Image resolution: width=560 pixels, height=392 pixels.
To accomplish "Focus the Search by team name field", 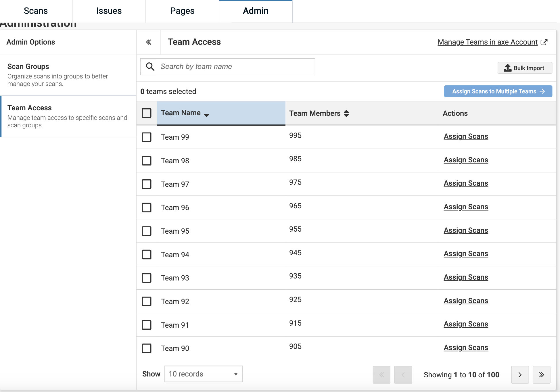I will point(236,67).
